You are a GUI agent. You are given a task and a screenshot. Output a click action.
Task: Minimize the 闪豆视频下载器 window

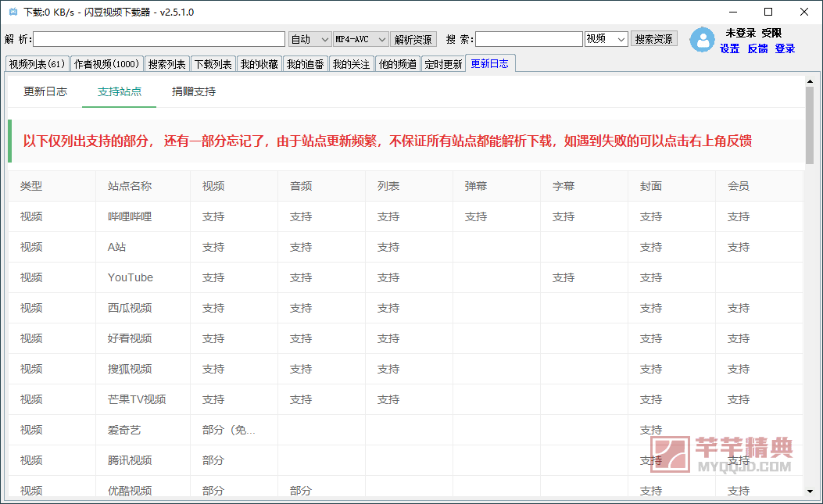click(733, 12)
